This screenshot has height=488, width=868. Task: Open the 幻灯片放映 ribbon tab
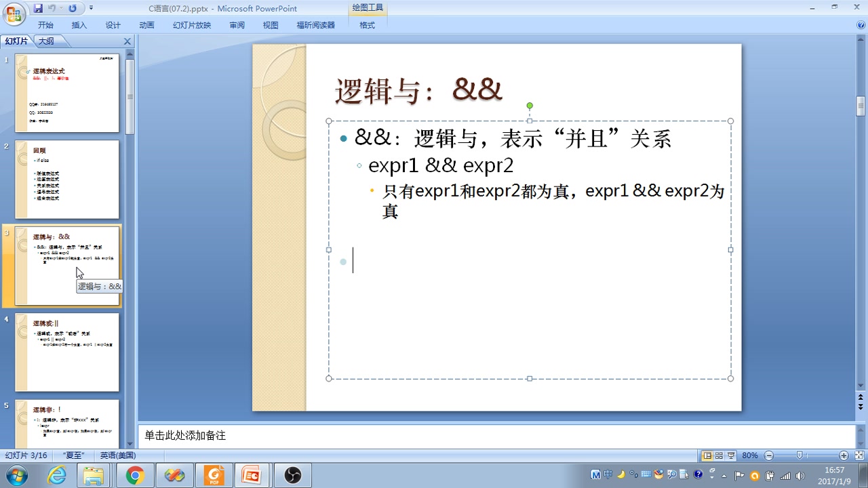tap(192, 25)
